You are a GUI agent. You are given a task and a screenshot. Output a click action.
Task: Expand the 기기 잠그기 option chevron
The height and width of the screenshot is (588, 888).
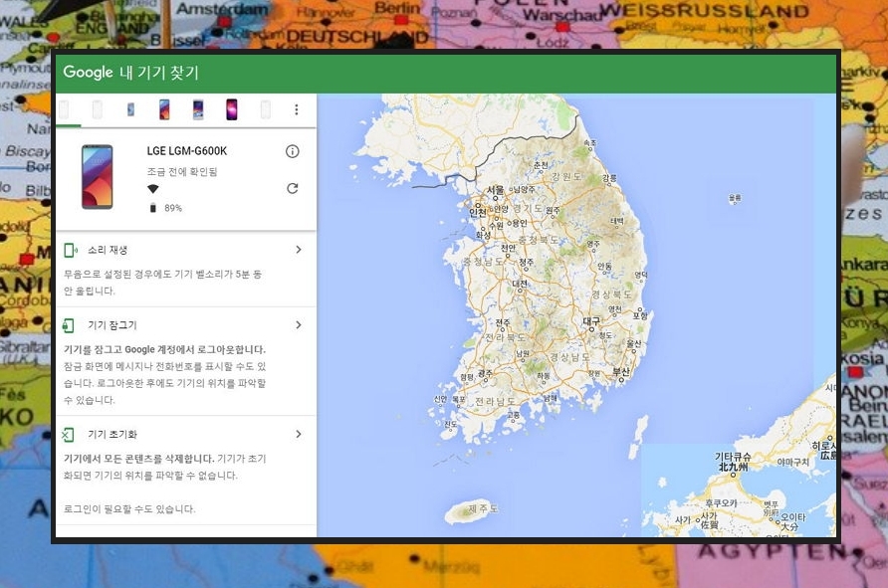tap(299, 325)
